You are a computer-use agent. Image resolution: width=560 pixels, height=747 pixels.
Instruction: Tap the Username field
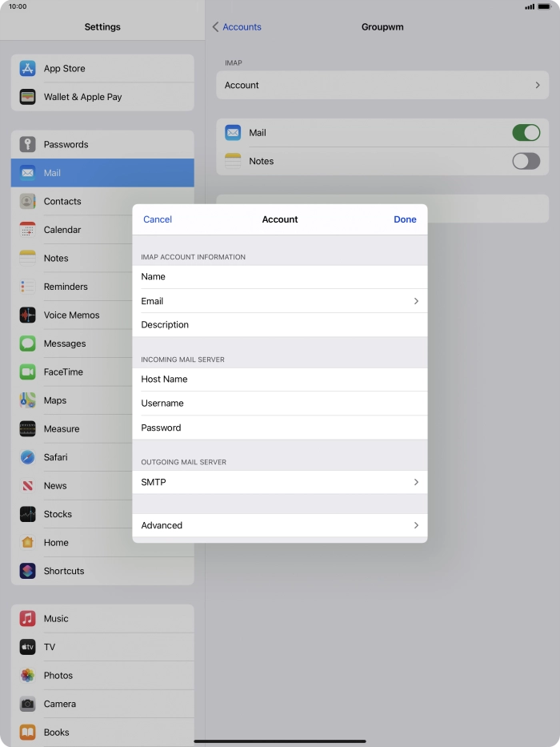click(x=280, y=404)
